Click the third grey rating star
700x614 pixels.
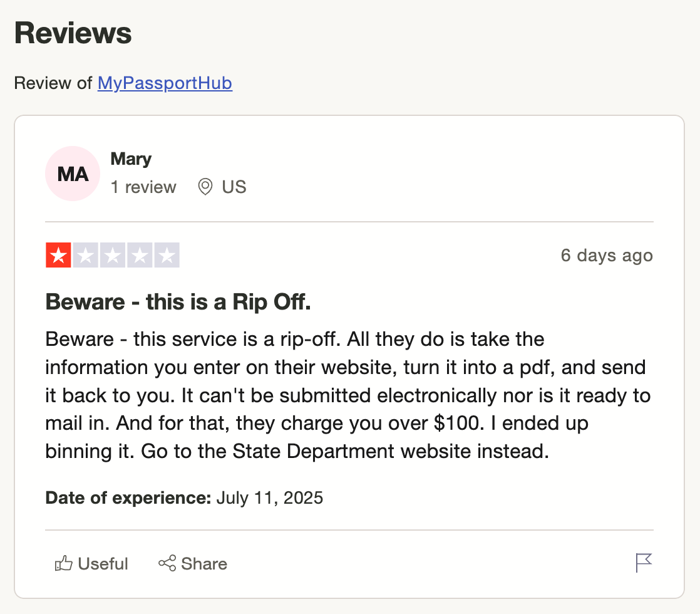pos(113,255)
